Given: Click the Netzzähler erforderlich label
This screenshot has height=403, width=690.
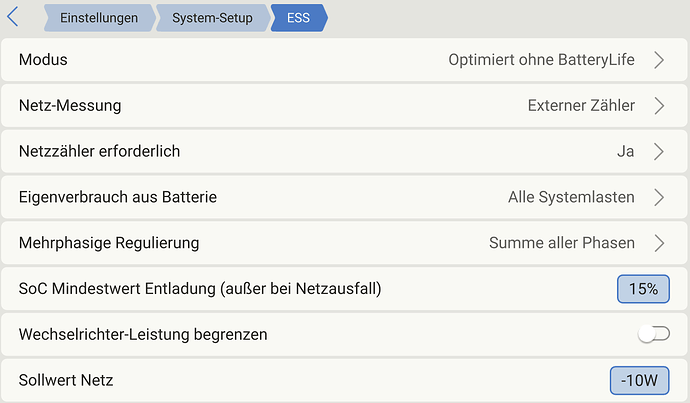Looking at the screenshot, I should tap(99, 151).
